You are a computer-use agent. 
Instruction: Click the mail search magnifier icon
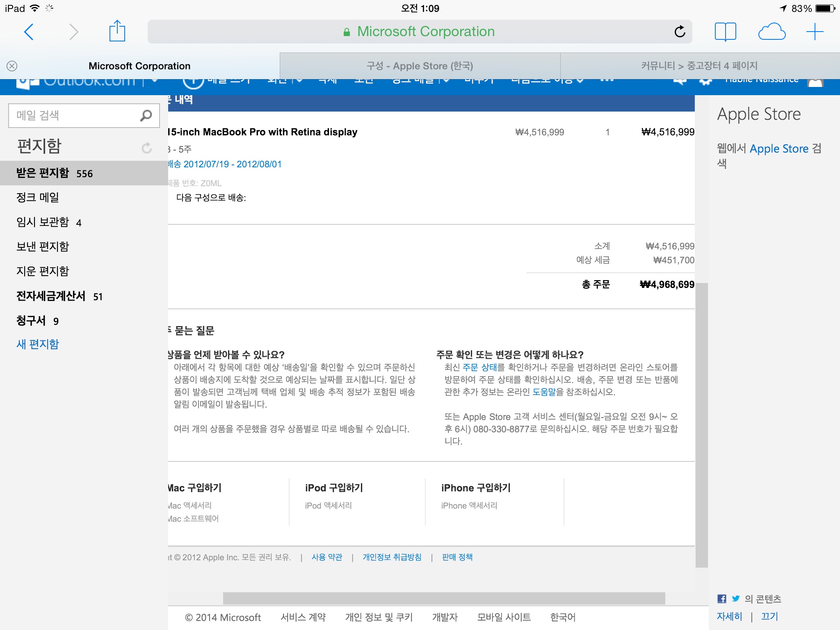point(146,116)
